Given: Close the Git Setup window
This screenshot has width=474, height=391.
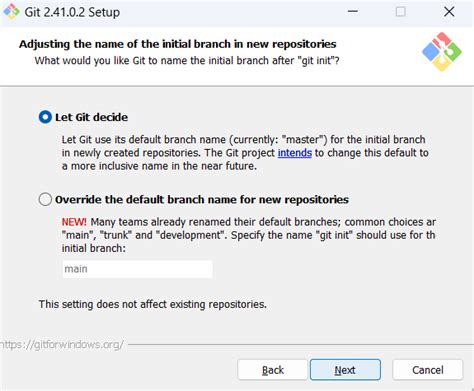Looking at the screenshot, I should pos(449,12).
